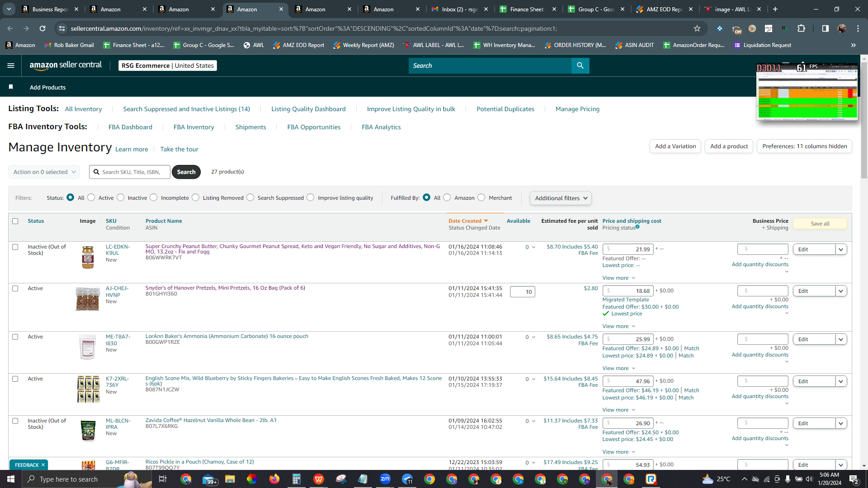Open the Edit dropdown arrow for Peanut Butter row
The image size is (868, 488).
pos(841,249)
